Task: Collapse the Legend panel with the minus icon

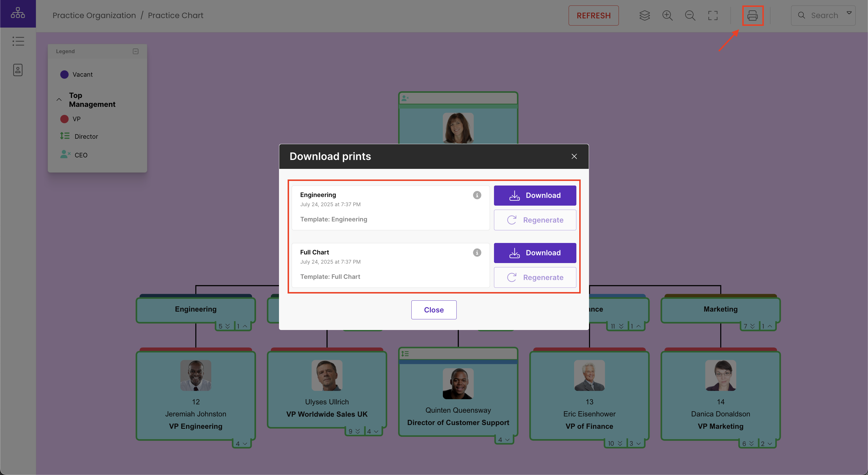Action: coord(135,51)
